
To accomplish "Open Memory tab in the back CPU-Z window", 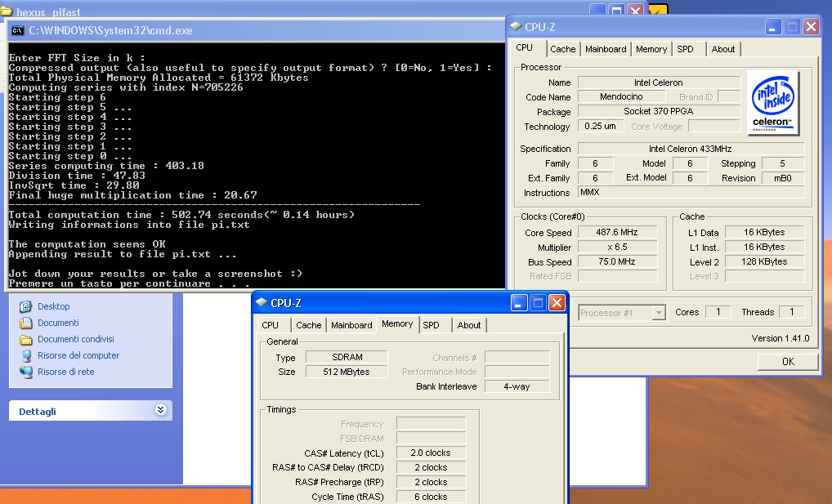I will 651,49.
